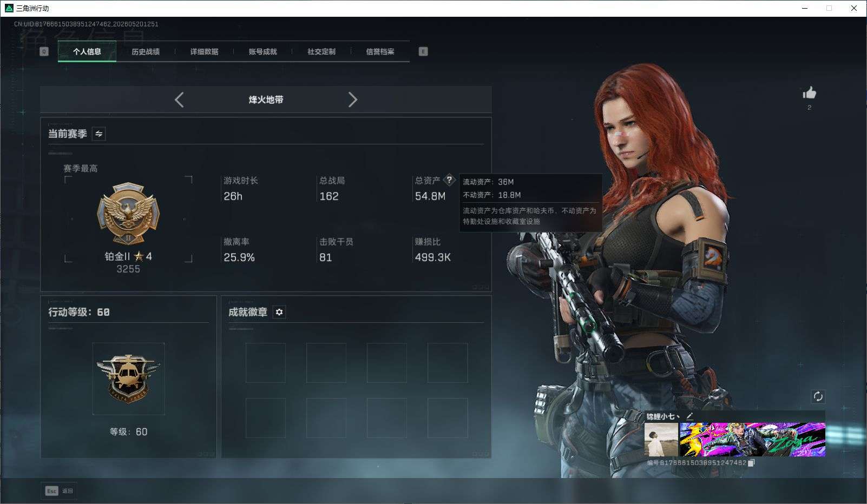View the 信誉档案 tab
867x504 pixels.
[380, 51]
